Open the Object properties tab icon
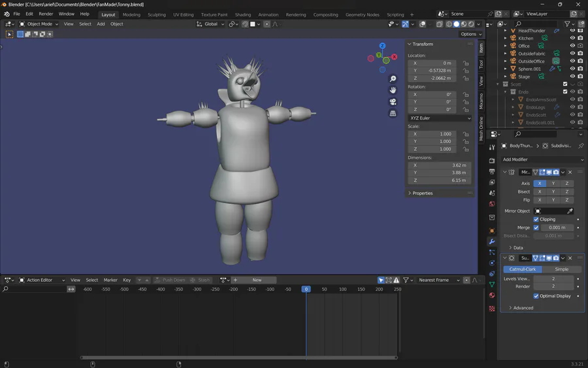Viewport: 588px width, 368px height. pos(492,231)
